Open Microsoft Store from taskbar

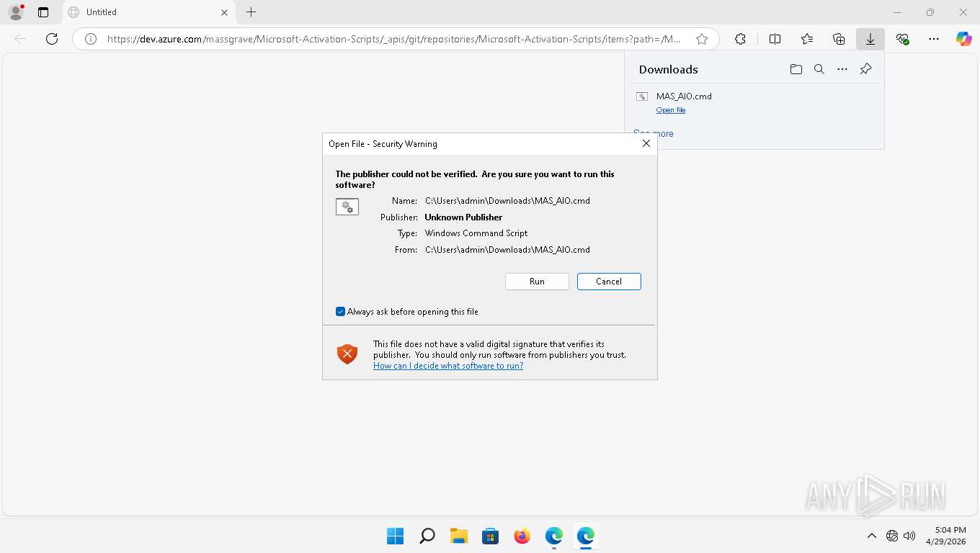tap(490, 536)
